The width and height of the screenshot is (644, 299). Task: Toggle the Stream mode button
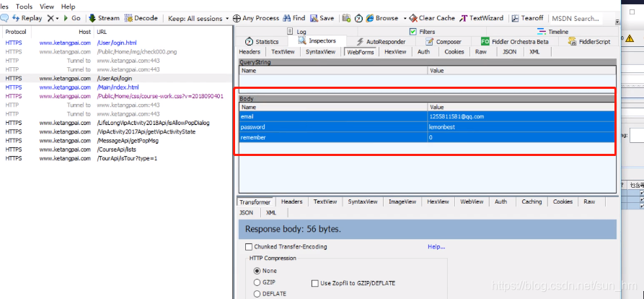104,18
